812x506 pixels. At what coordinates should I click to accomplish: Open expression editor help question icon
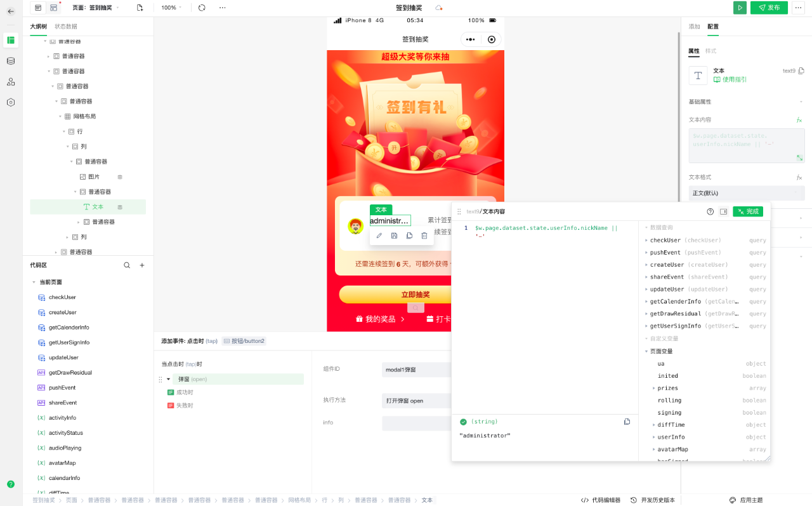coord(710,211)
